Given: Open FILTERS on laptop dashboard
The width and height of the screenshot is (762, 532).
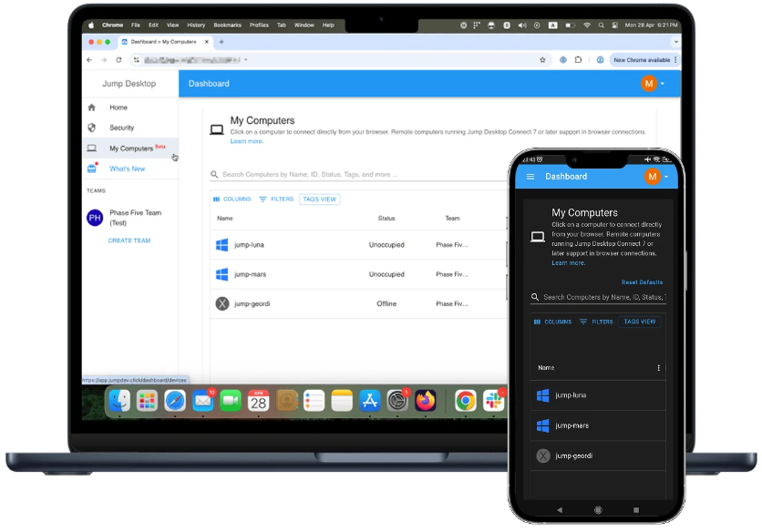Looking at the screenshot, I should pos(276,199).
